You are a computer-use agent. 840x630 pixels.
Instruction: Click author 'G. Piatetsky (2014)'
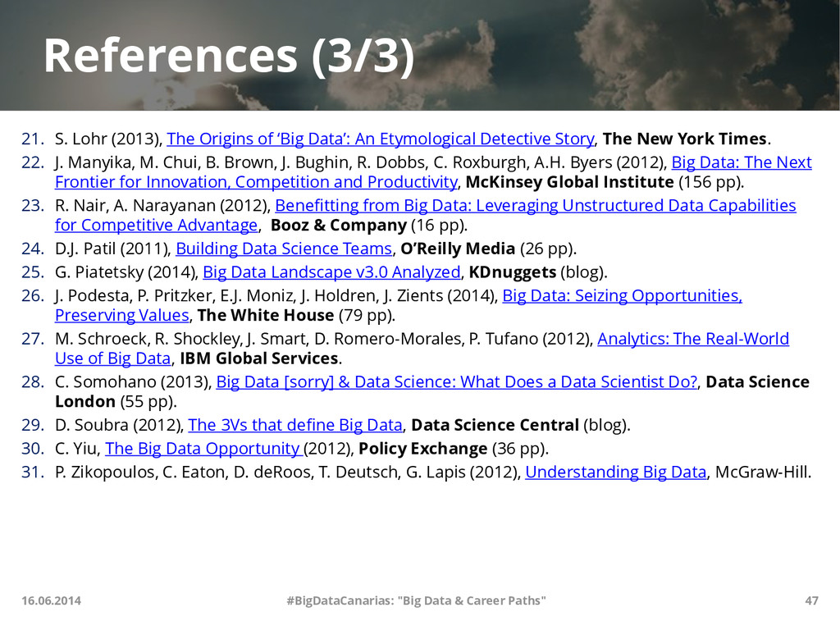(x=126, y=272)
